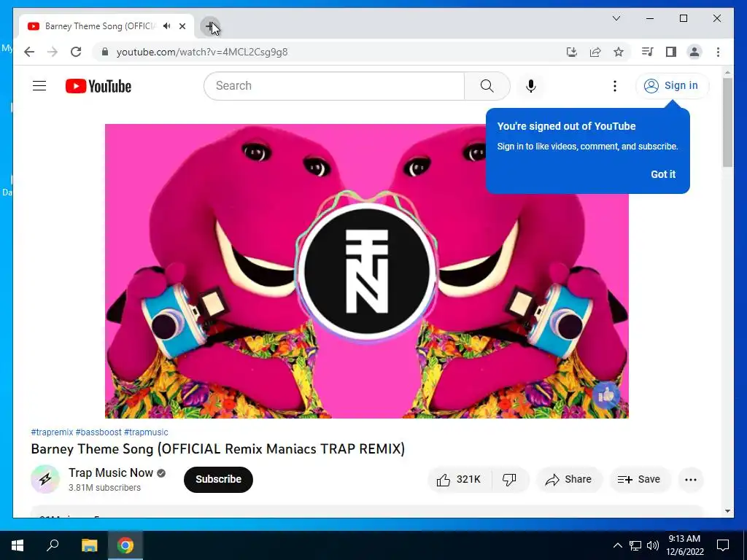747x560 pixels.
Task: Mute the tab via the speaker icon
Action: [167, 26]
